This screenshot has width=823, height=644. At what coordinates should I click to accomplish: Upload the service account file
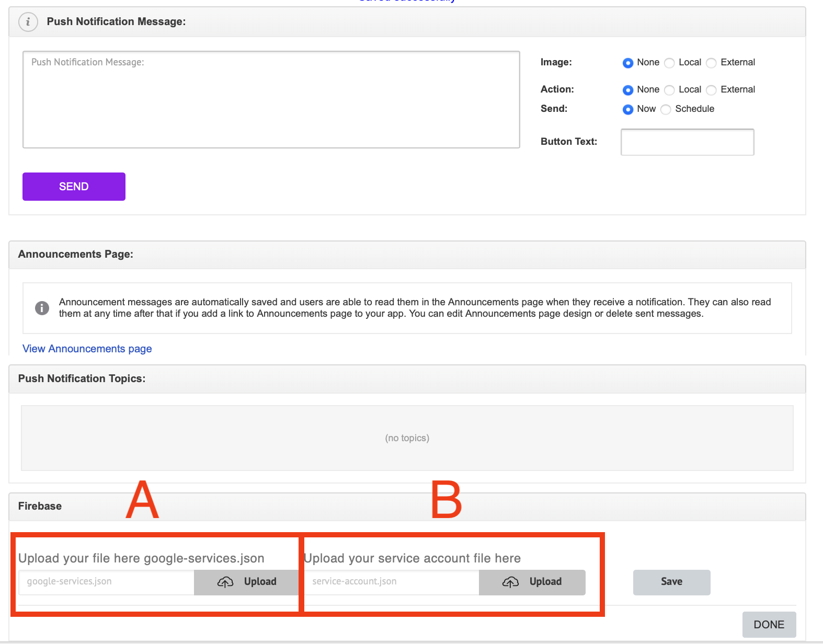532,582
